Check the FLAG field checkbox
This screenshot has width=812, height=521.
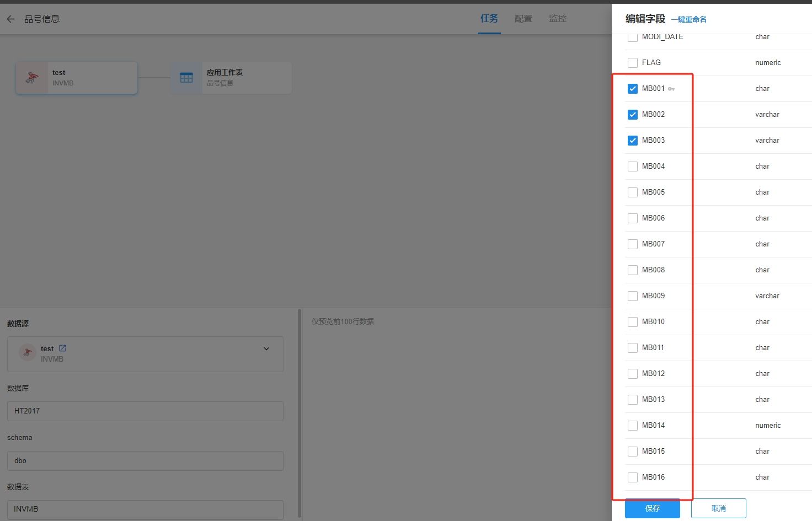tap(632, 62)
